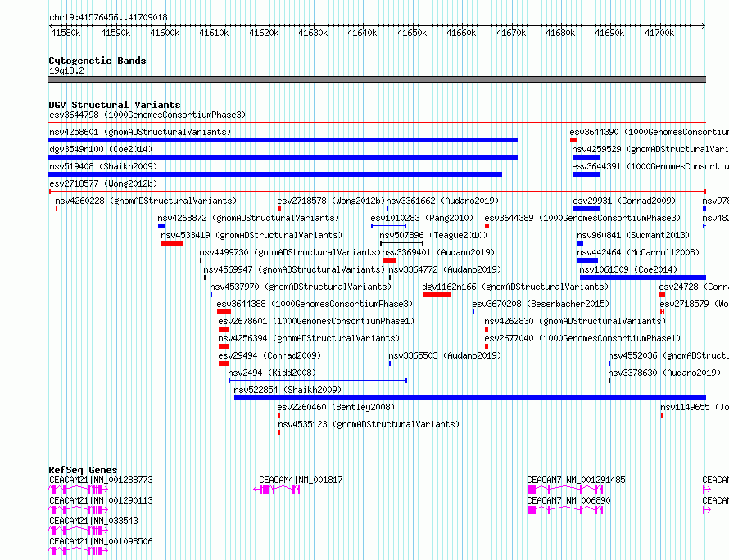
Task: Click the 41640k ruler tick label
Action: coord(362,33)
